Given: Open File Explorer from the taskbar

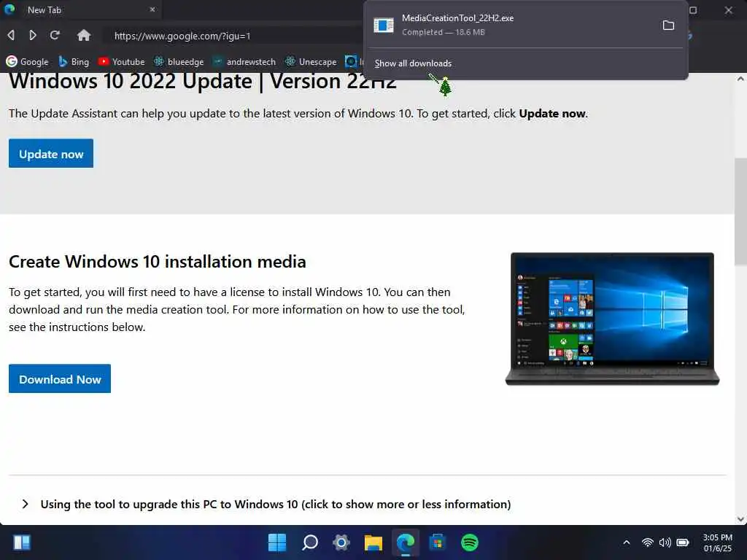Looking at the screenshot, I should click(373, 542).
